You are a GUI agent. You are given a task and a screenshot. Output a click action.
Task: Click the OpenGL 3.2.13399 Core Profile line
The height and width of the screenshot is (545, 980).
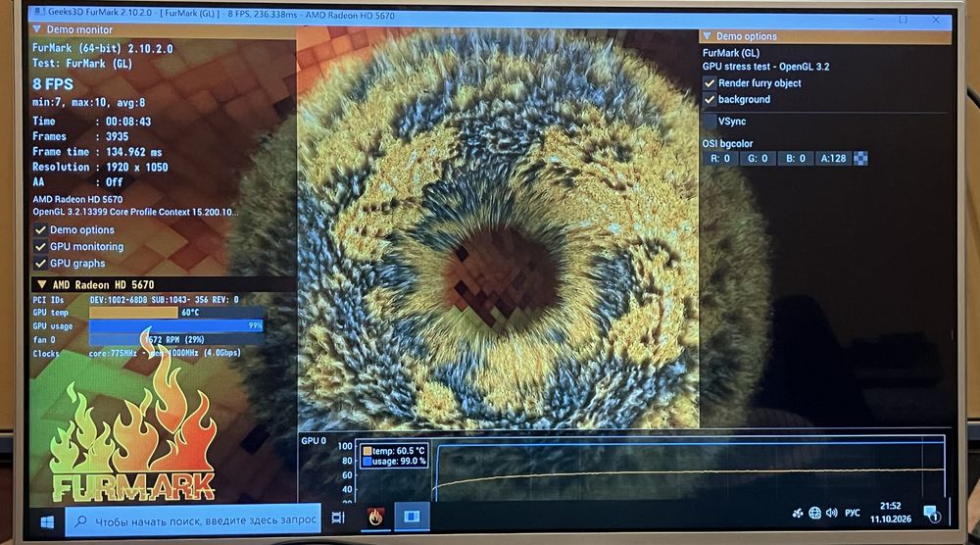pos(135,213)
